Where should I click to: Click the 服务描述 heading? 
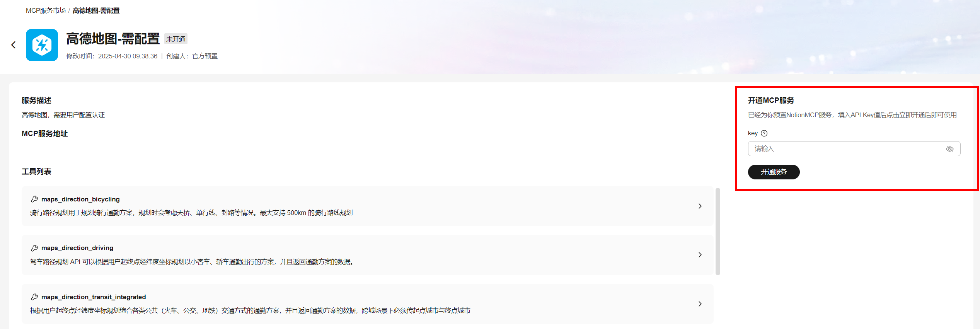tap(36, 101)
